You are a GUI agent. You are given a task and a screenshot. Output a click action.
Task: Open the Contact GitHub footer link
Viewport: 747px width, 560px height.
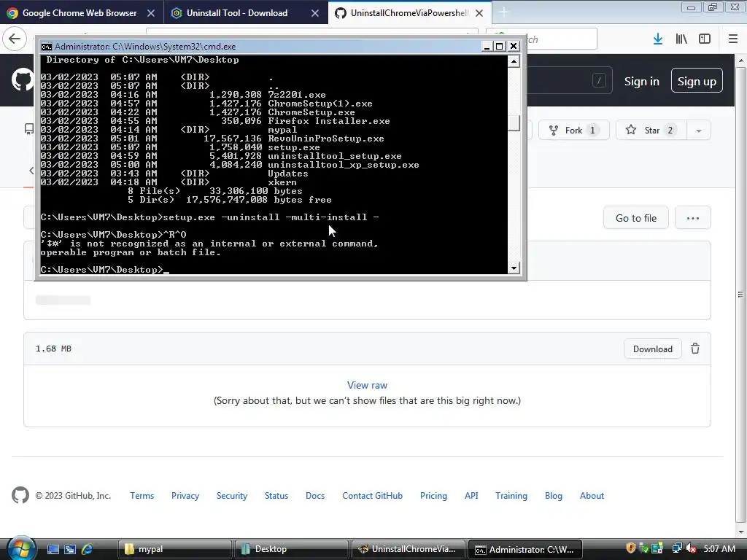pyautogui.click(x=373, y=496)
